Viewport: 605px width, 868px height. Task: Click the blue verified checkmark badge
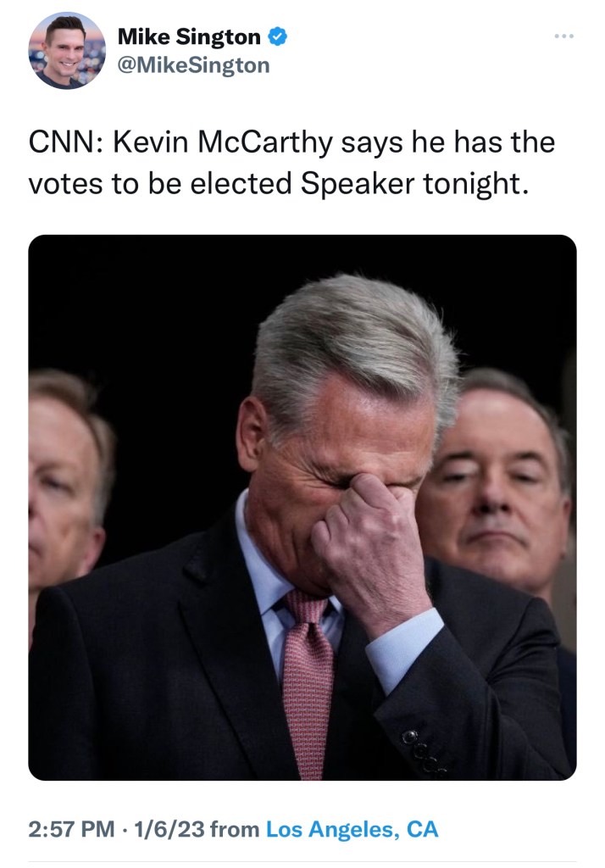pos(277,36)
